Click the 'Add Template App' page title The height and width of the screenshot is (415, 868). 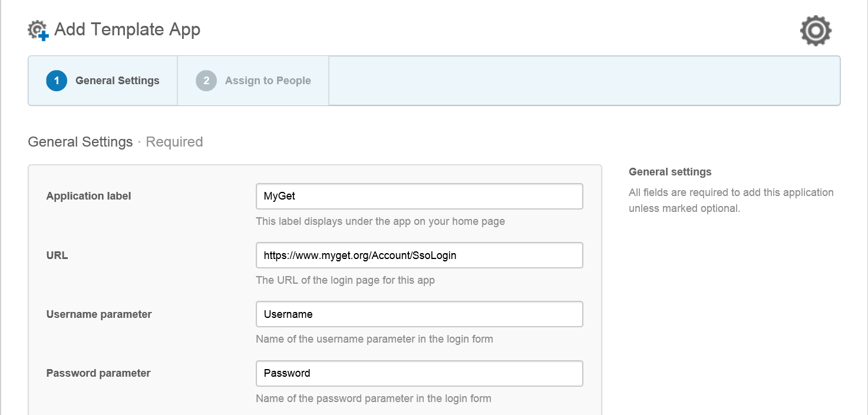(127, 29)
